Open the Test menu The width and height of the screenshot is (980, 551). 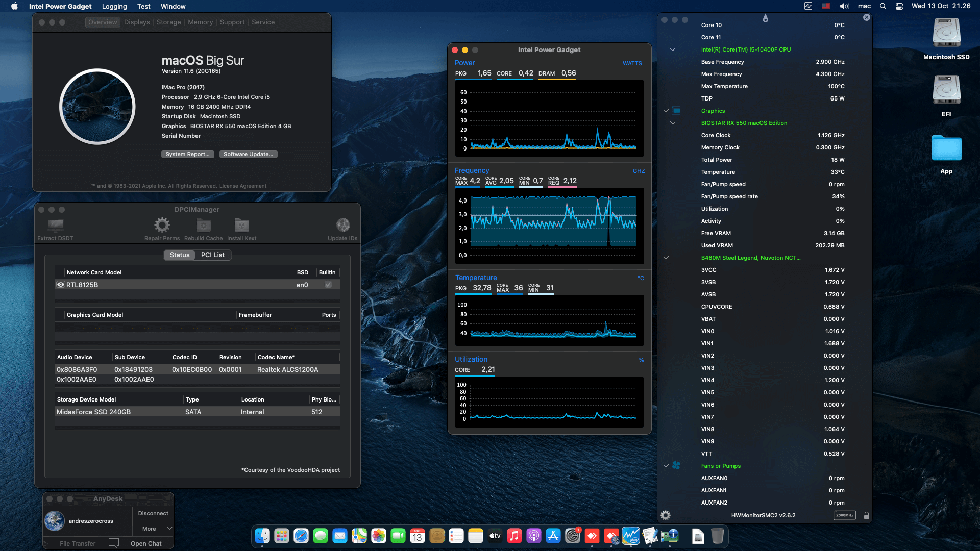(144, 6)
